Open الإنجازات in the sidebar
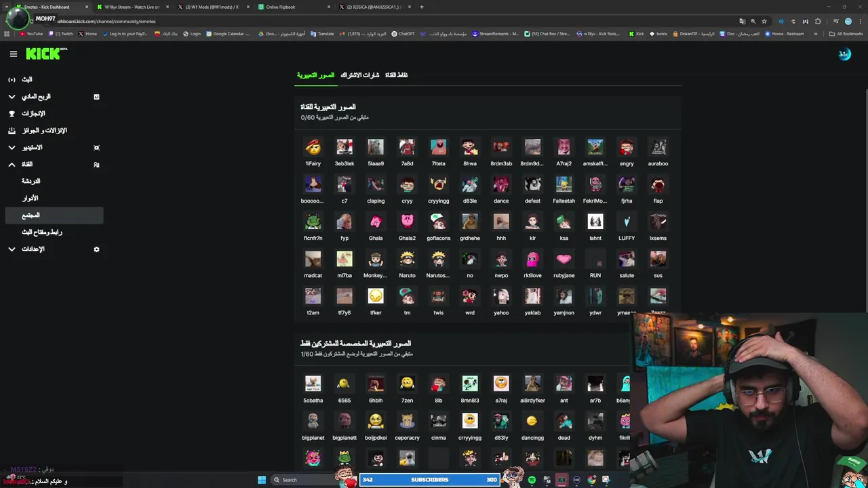868x488 pixels. pyautogui.click(x=54, y=113)
